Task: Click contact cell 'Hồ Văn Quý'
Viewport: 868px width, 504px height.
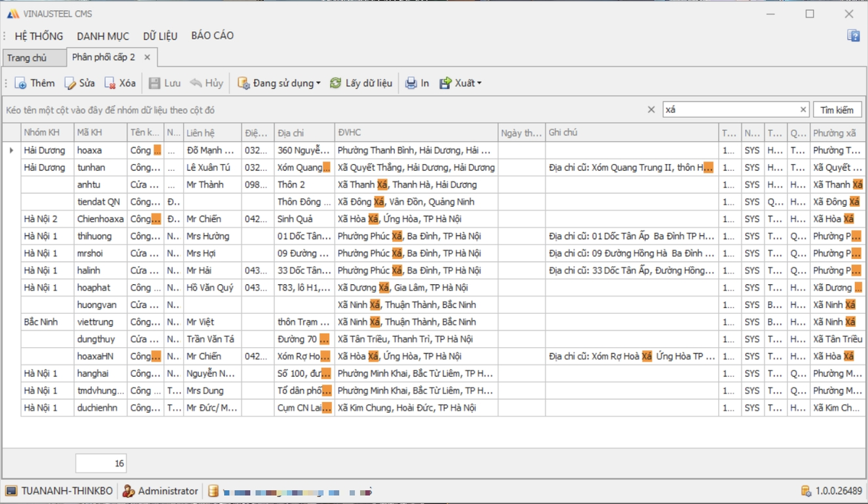Action: (x=212, y=288)
